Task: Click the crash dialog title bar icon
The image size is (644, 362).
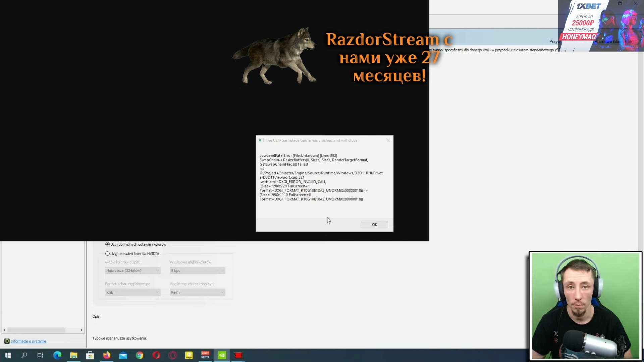Action: 261,140
